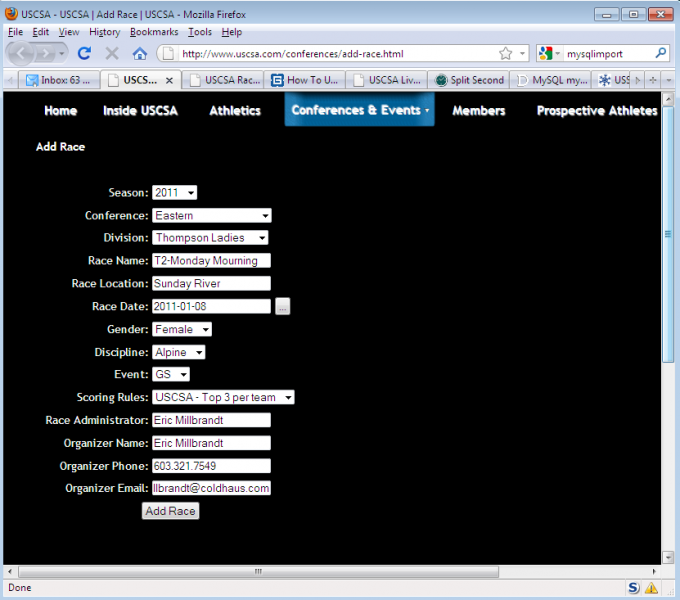
Task: Click the browser Back arrow button
Action: pyautogui.click(x=21, y=54)
